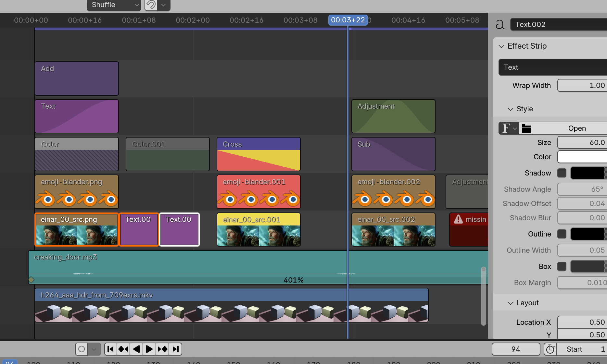Click the playhead time label 00:03+22
Screen dimensions: 607x364
pyautogui.click(x=348, y=20)
